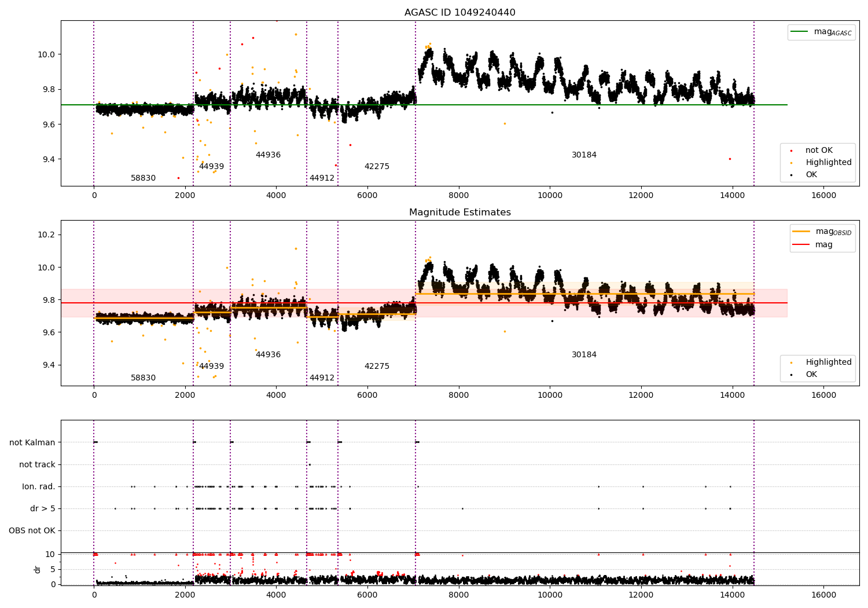Click y-axis tick 9.8 on Magnitude Estimates plot
Image resolution: width=868 pixels, height=608 pixels.
49,301
